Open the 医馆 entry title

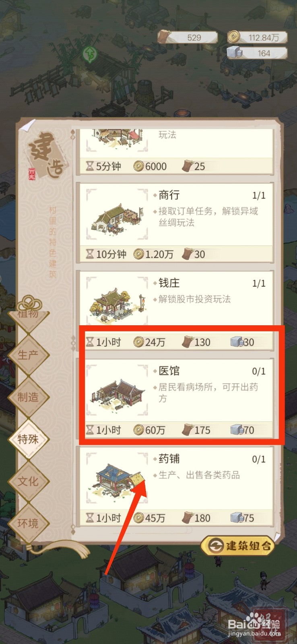(169, 371)
